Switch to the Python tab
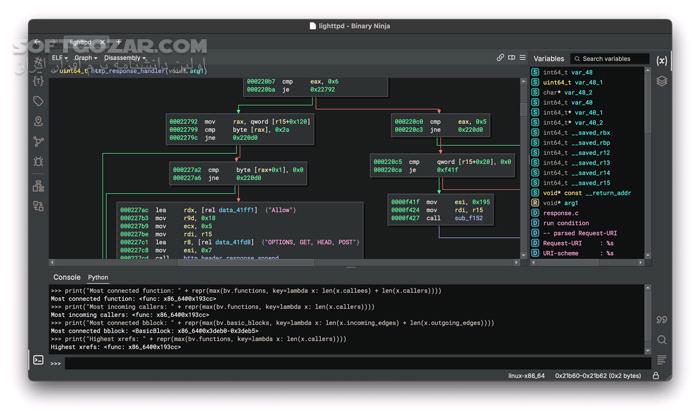This screenshot has height=418, width=700. click(98, 277)
